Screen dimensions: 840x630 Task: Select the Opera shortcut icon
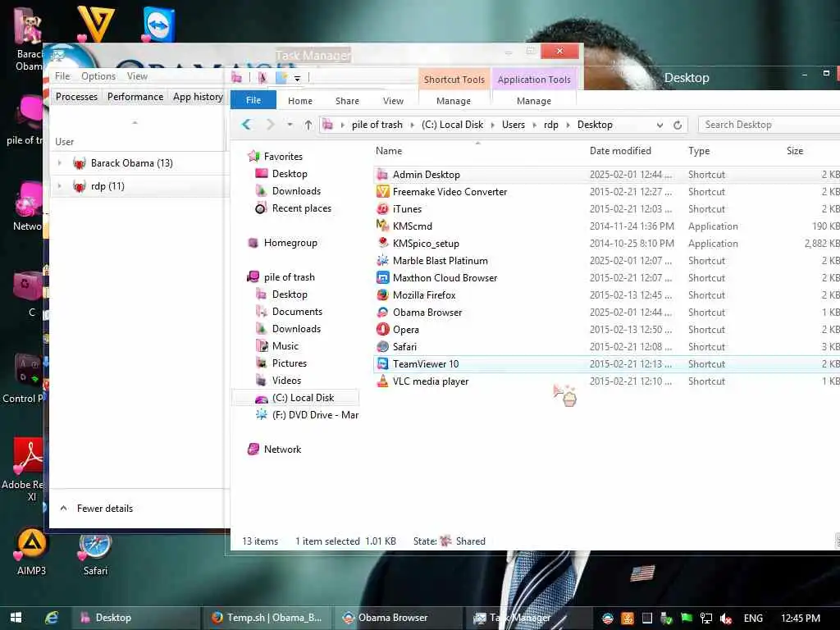pyautogui.click(x=382, y=330)
